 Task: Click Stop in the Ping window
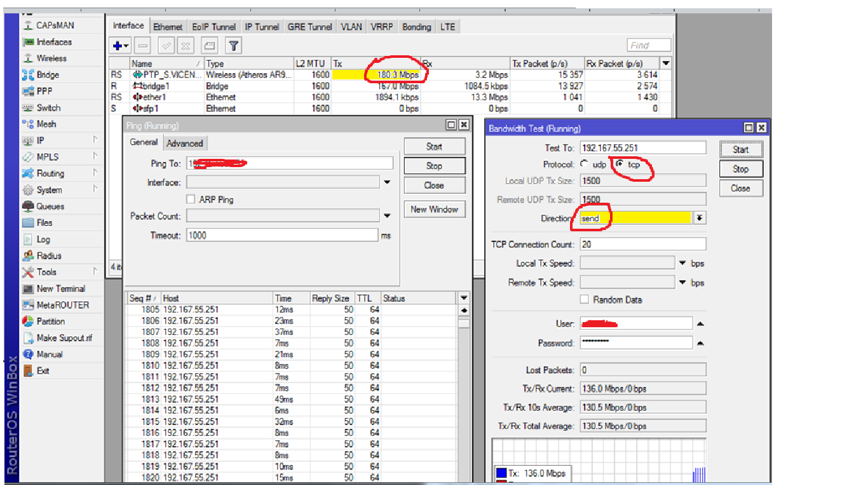(435, 166)
